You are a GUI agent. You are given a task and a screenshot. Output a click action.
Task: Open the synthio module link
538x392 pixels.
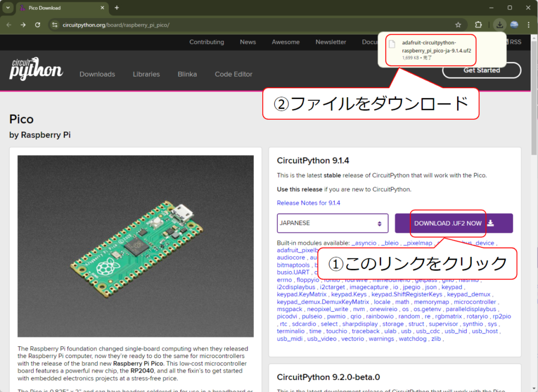(x=472, y=324)
